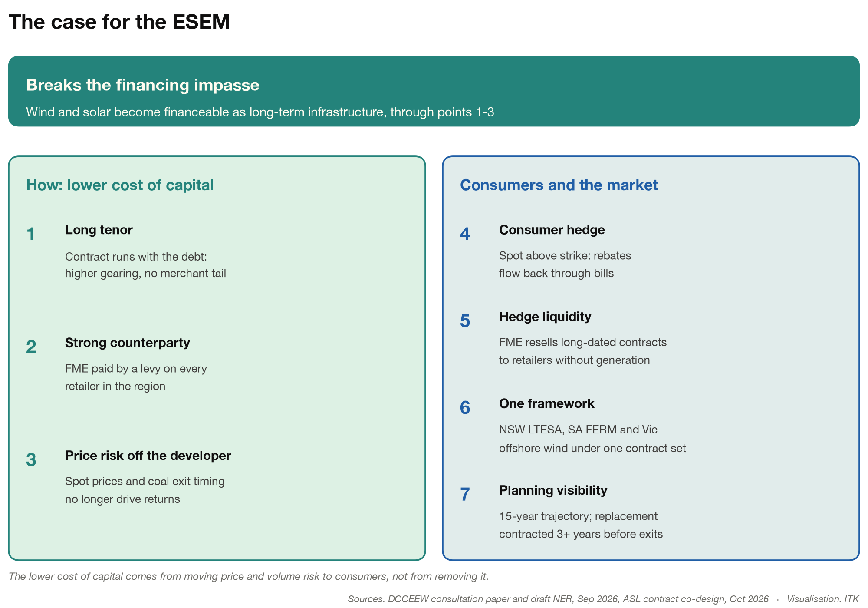Select 'Price risk off the developer' heading

pos(148,456)
